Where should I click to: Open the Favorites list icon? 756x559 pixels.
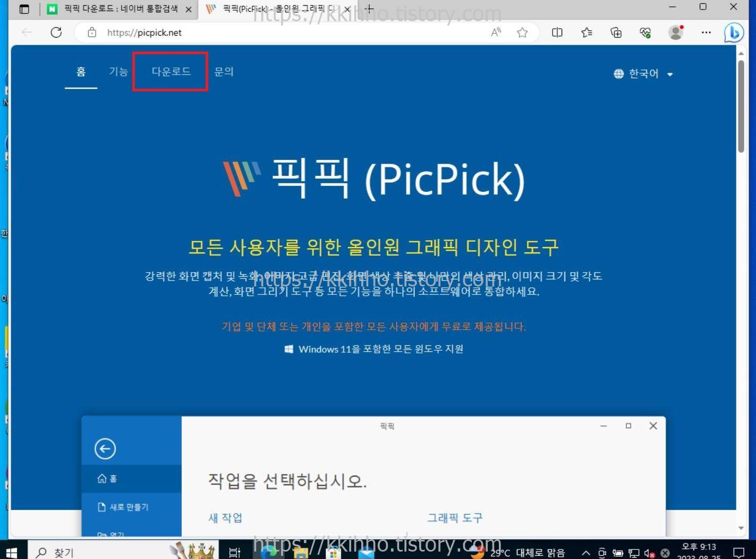(587, 32)
